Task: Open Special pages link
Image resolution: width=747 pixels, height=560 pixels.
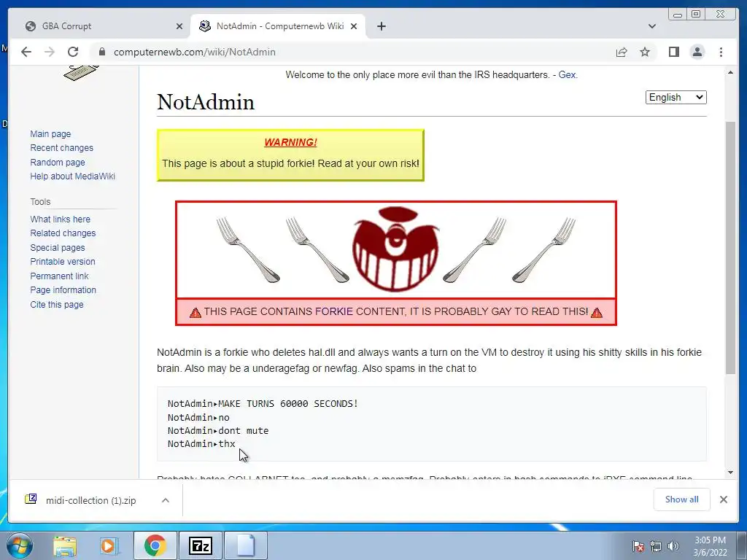Action: [x=57, y=248]
